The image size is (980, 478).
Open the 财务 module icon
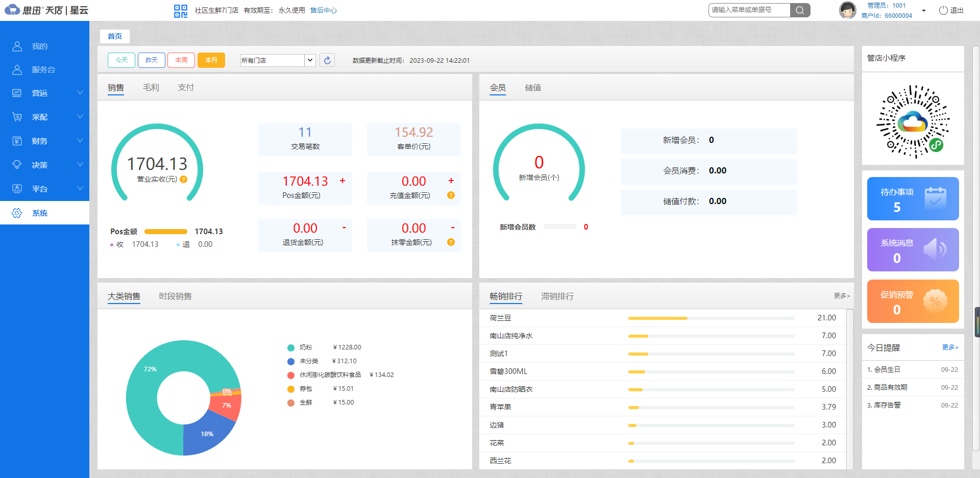click(x=17, y=141)
